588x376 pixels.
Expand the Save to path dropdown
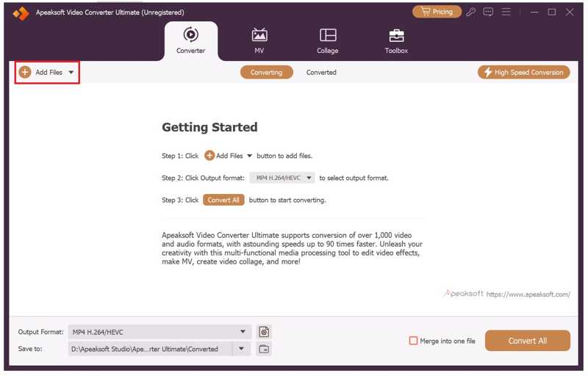click(x=241, y=349)
